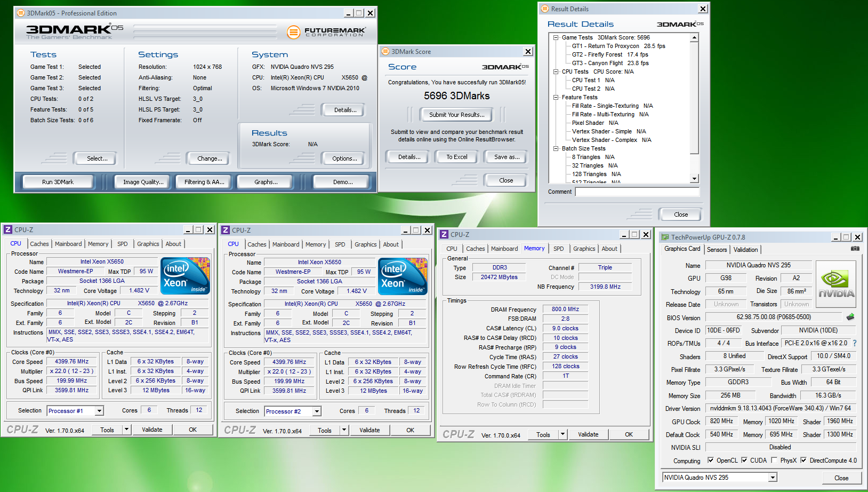Click the Bus Interface question mark icon
Viewport: 868px width, 492px height.
855,343
